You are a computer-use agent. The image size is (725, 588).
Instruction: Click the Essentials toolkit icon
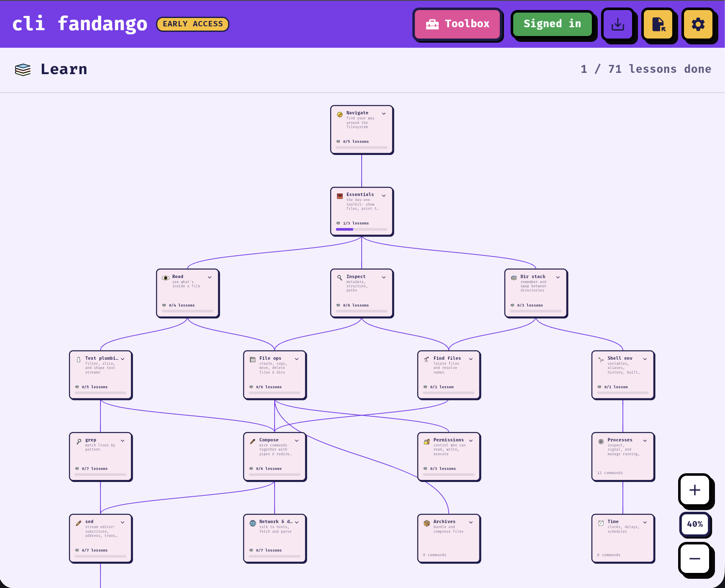click(x=340, y=196)
